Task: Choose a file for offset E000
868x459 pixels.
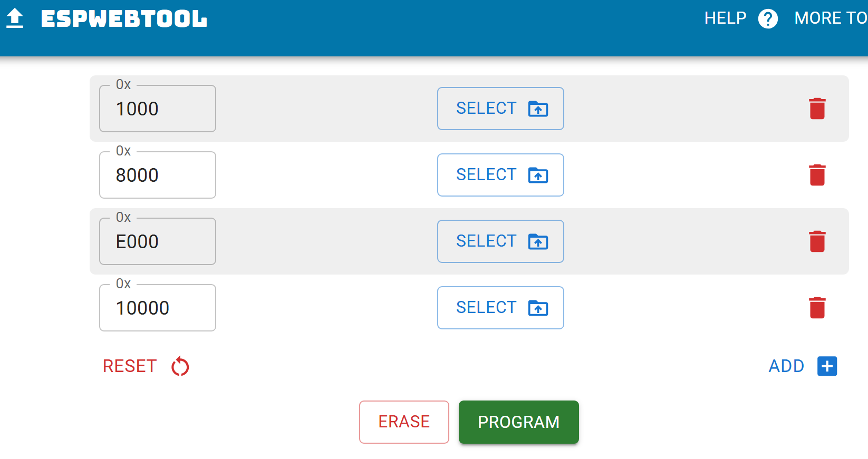Action: 500,241
